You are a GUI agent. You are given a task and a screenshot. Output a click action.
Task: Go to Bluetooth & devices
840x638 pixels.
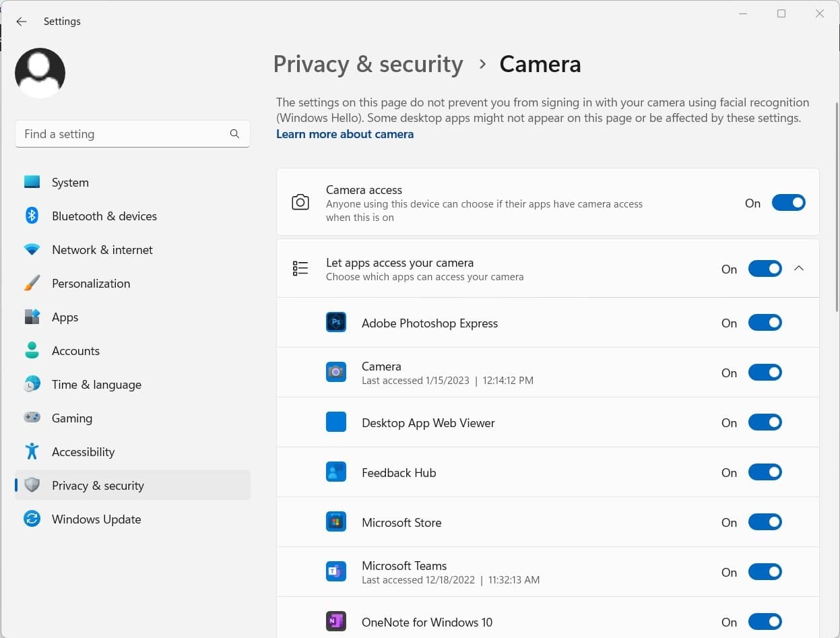click(133, 216)
